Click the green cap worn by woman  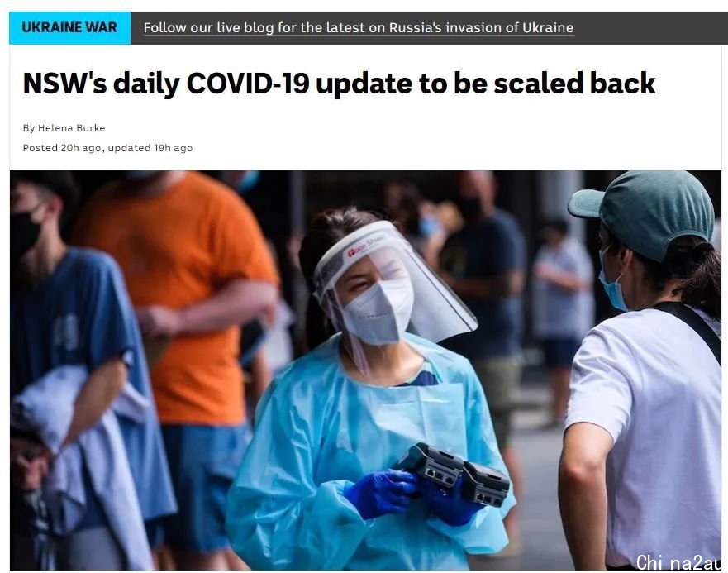[x=645, y=212]
